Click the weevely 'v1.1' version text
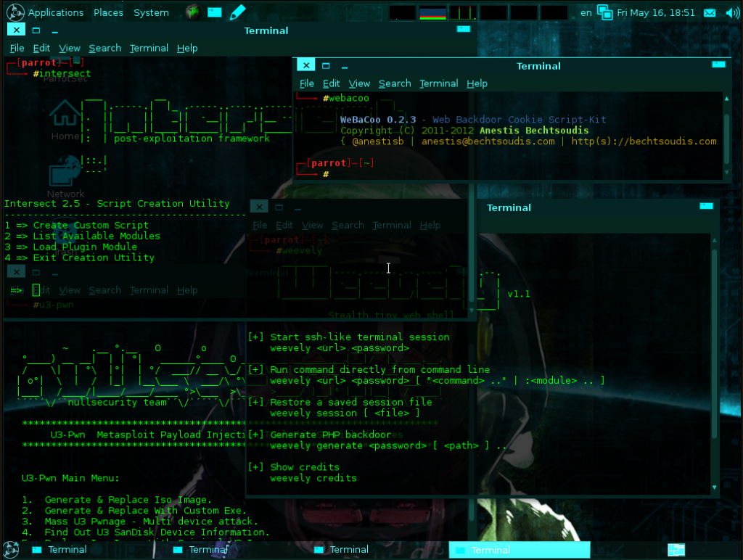This screenshot has height=560, width=743. pyautogui.click(x=518, y=295)
